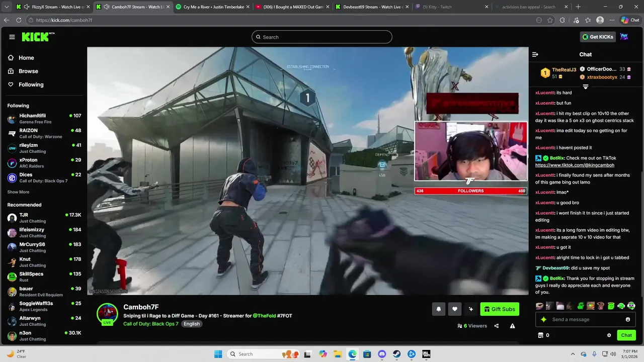The height and width of the screenshot is (362, 644).
Task: Open SkillSpecs recommended channel
Action: 44,277
